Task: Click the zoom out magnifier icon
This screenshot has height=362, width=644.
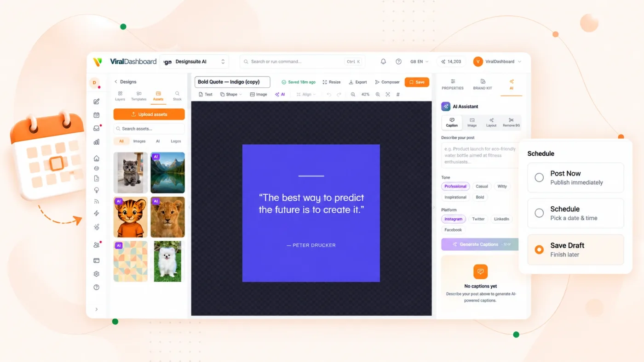Action: [x=353, y=95]
